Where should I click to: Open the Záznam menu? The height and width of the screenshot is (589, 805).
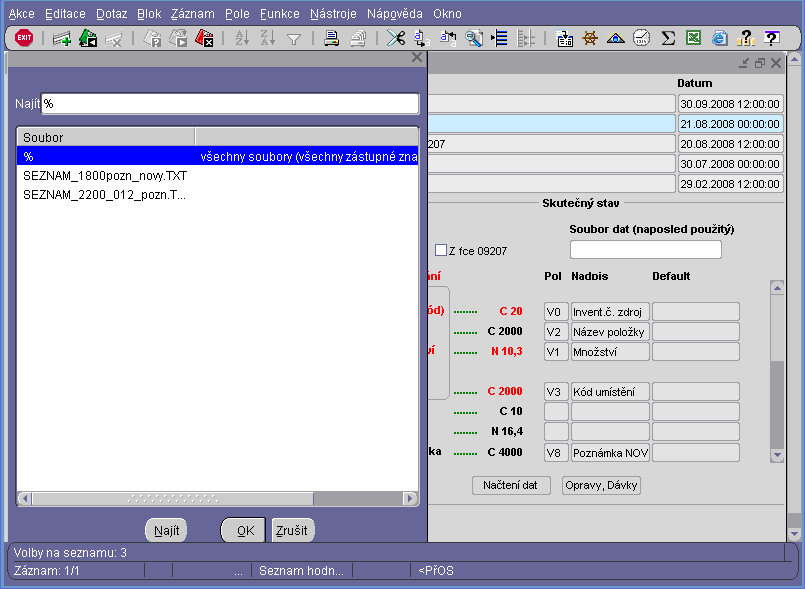coord(193,14)
